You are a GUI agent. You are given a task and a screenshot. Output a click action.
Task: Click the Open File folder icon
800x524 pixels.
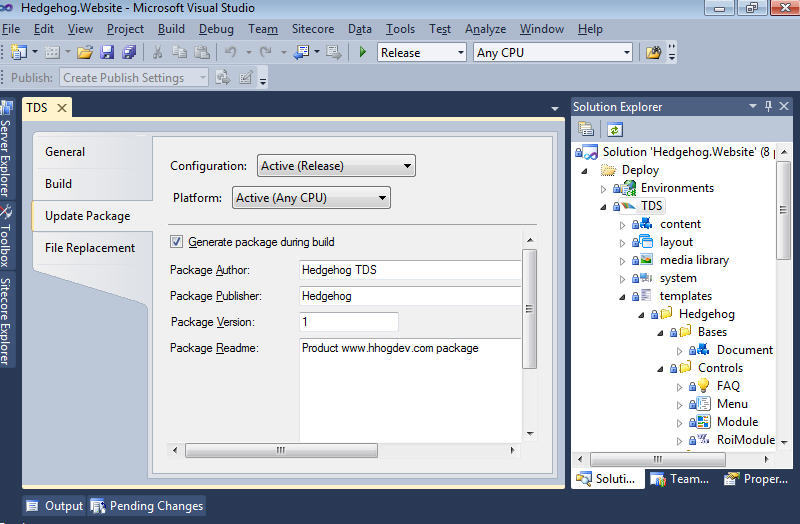pyautogui.click(x=85, y=52)
